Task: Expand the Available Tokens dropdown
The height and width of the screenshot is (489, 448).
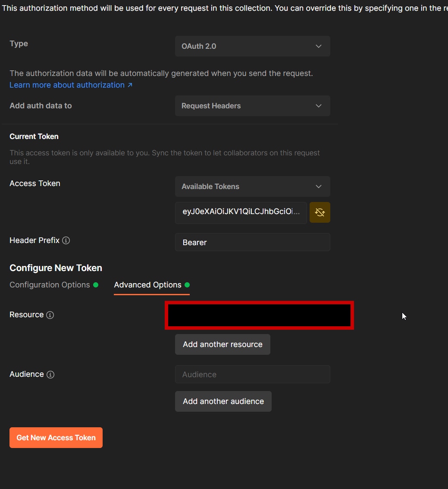Action: pos(252,186)
